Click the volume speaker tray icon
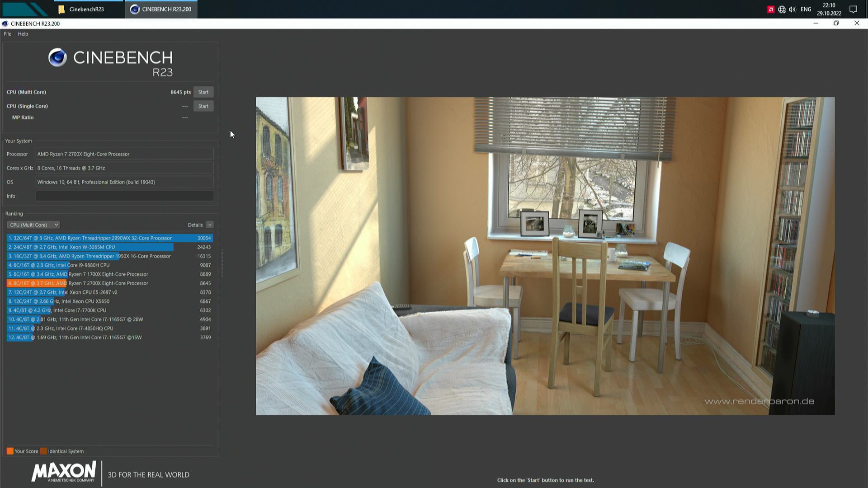The width and height of the screenshot is (868, 488). click(792, 9)
